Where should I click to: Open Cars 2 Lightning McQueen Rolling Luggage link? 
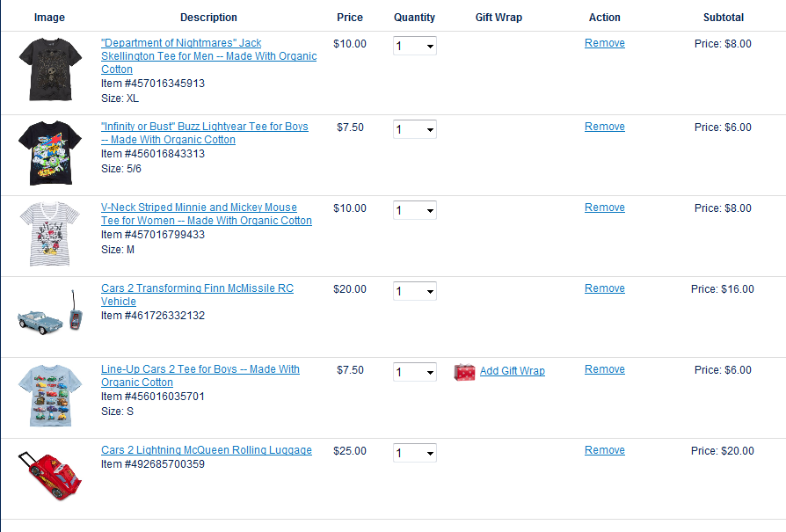point(207,450)
